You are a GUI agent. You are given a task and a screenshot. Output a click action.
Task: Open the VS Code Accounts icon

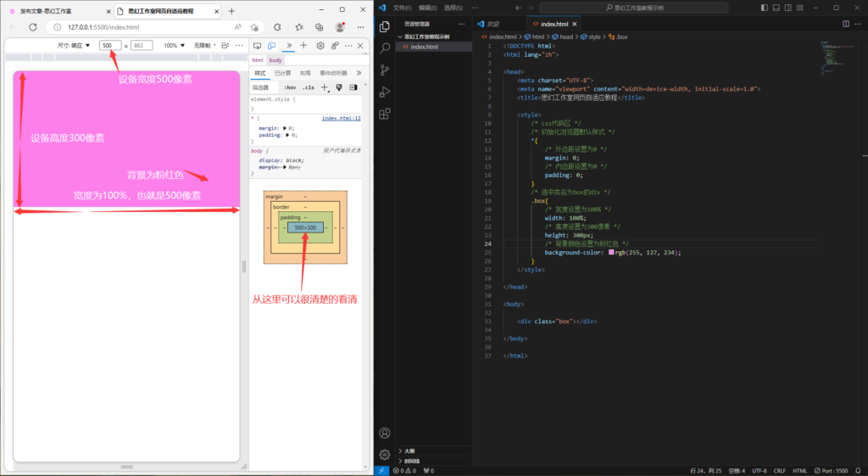click(385, 433)
